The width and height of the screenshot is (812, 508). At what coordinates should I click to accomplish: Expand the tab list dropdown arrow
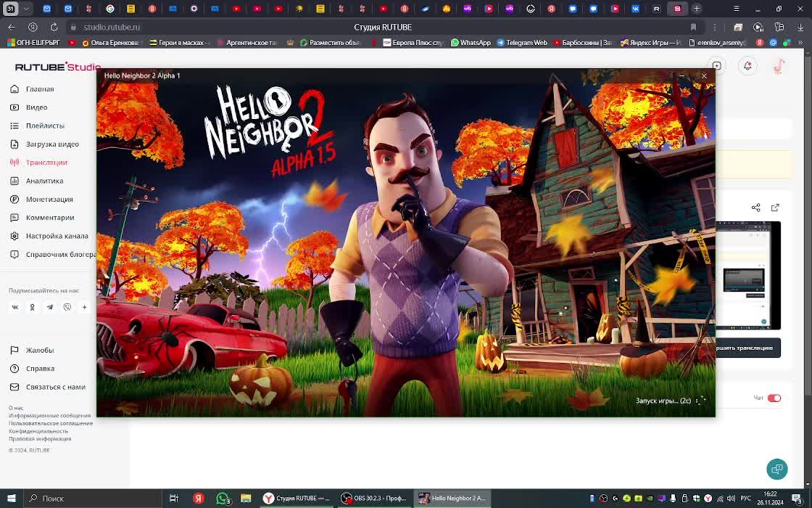[x=26, y=9]
